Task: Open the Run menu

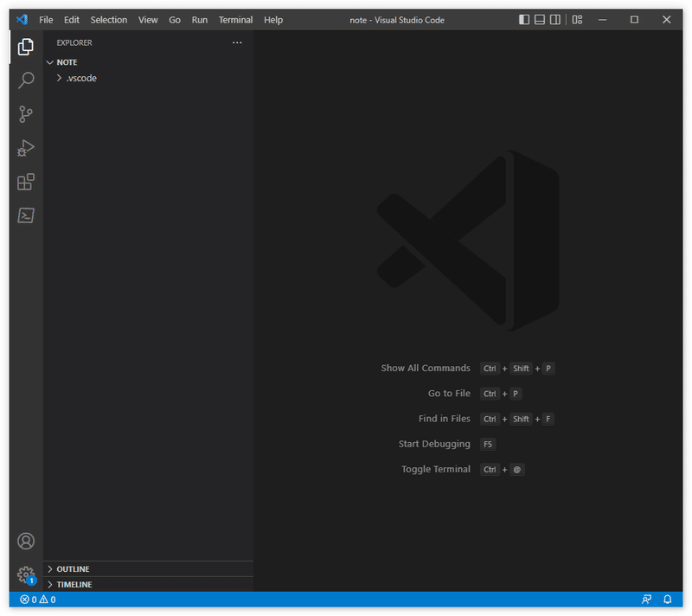Action: (200, 20)
